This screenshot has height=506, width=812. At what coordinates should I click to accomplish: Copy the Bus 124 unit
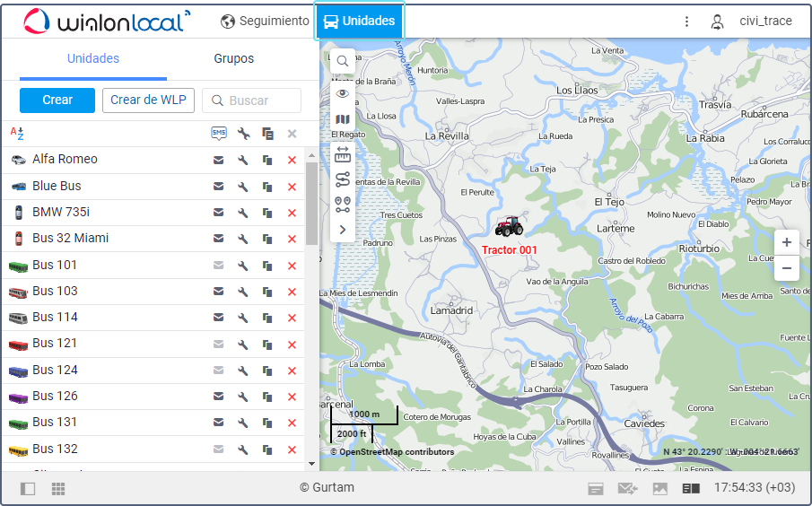pyautogui.click(x=267, y=371)
